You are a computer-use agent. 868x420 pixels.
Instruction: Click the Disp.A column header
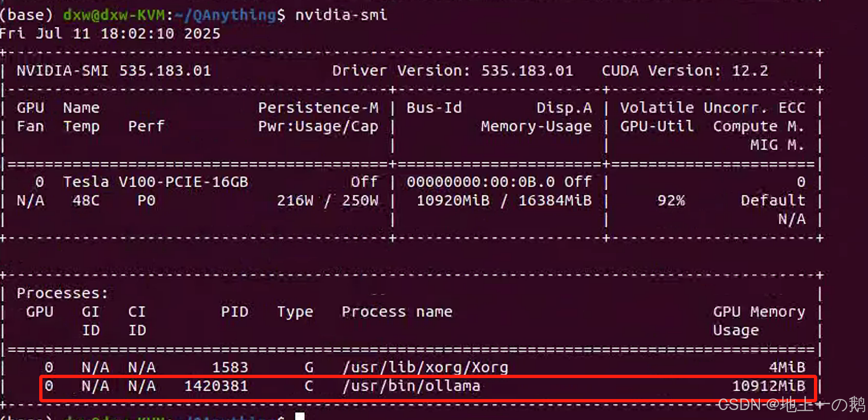(x=564, y=108)
